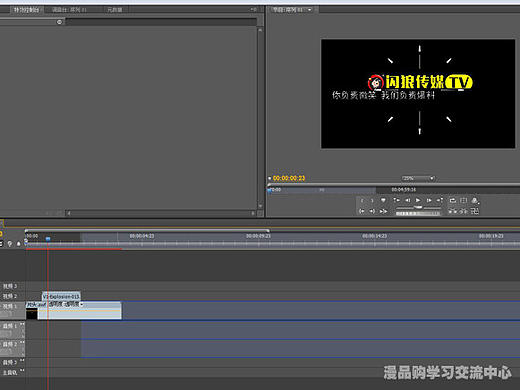Image resolution: width=520 pixels, height=390 pixels.
Task: Toggle the Loop playback icon
Action: pos(452,200)
